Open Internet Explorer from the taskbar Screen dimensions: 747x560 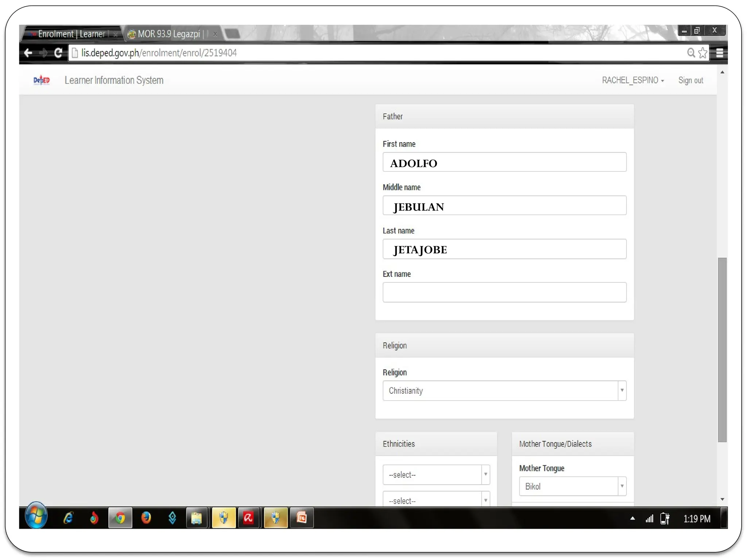tap(68, 518)
